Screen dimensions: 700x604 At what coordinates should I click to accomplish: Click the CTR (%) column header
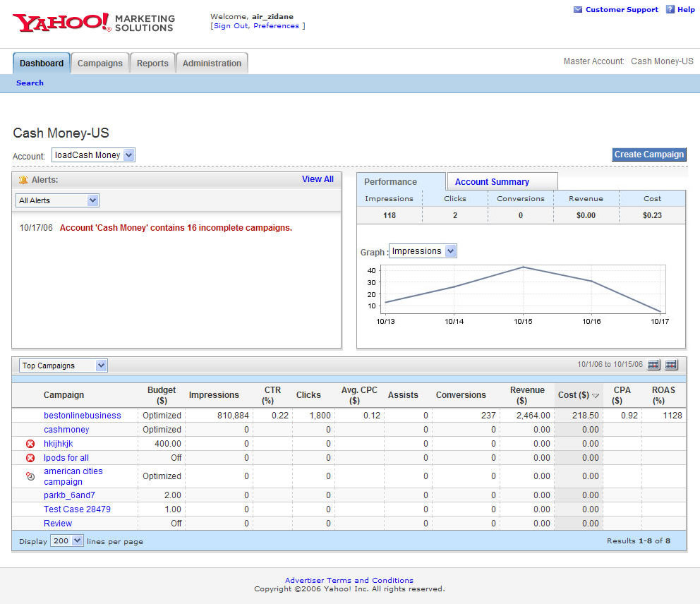272,395
